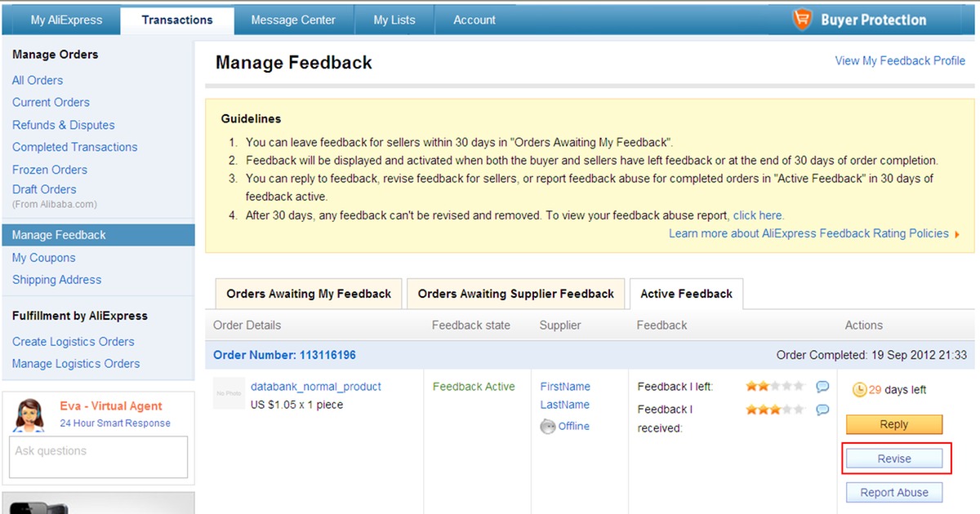Switch to Orders Awaiting My Feedback tab
The height and width of the screenshot is (514, 980).
coord(309,294)
